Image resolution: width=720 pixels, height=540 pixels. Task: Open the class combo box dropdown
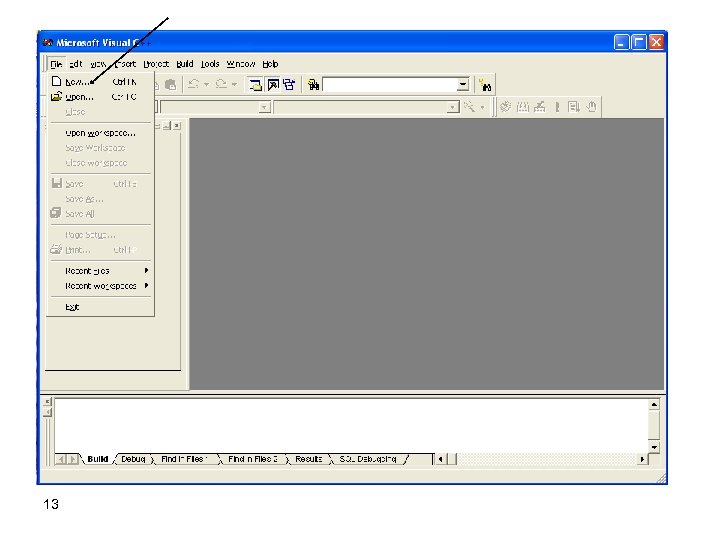pos(264,107)
